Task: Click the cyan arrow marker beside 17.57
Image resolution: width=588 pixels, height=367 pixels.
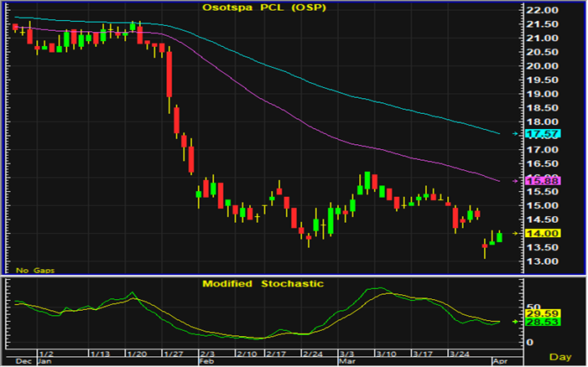Action: tap(515, 134)
